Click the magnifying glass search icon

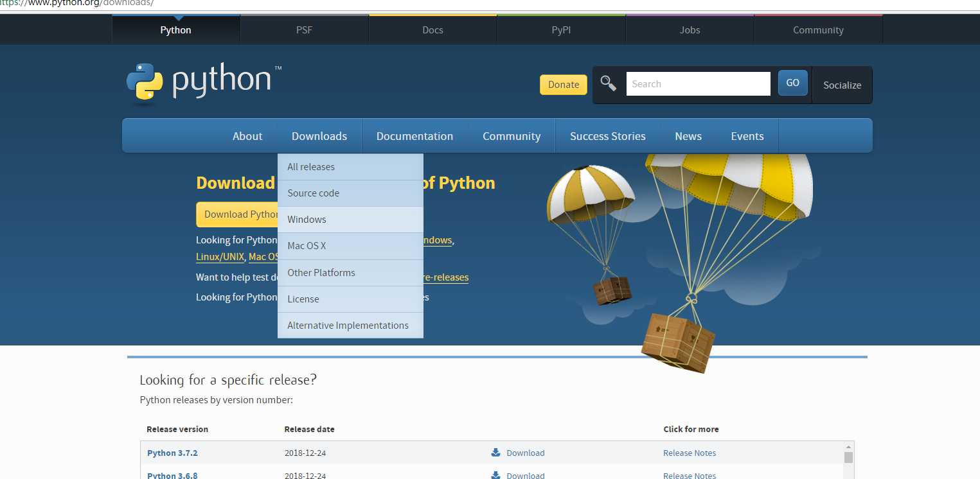tap(608, 83)
